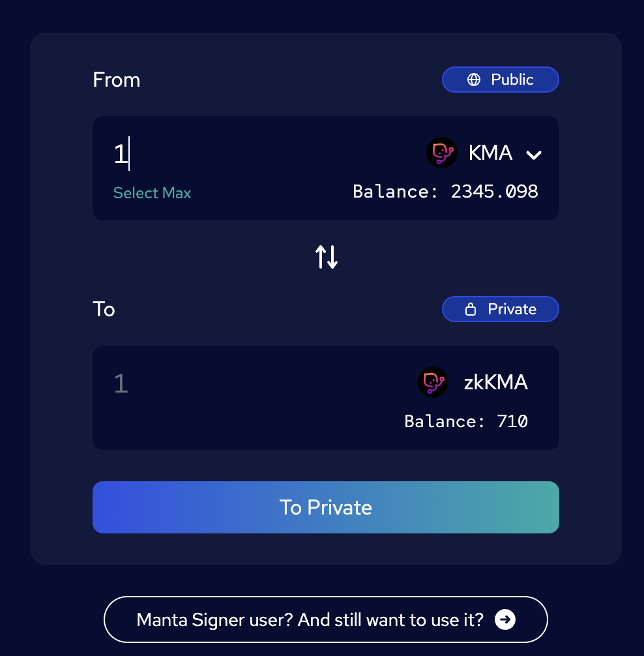Open Manta Signer user prompt
Image resolution: width=644 pixels, height=656 pixels.
(326, 619)
